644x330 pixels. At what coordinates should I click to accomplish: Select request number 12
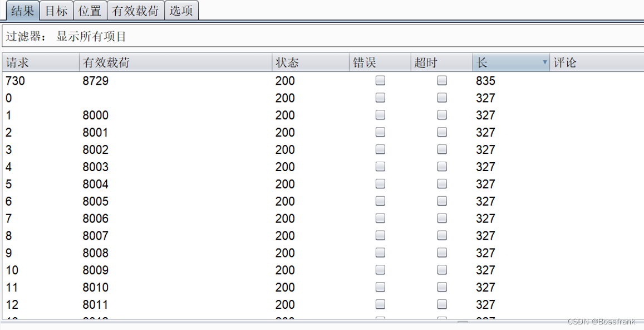coord(12,304)
